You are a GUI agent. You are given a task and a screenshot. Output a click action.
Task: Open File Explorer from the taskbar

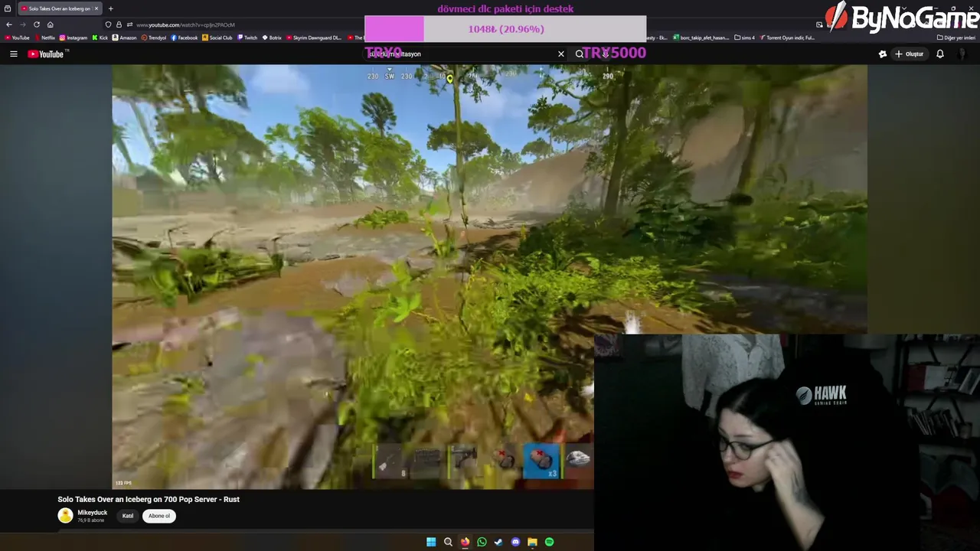point(532,542)
